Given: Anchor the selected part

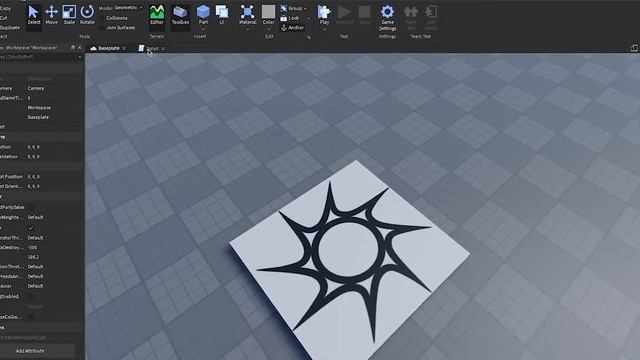Looking at the screenshot, I should [292, 28].
